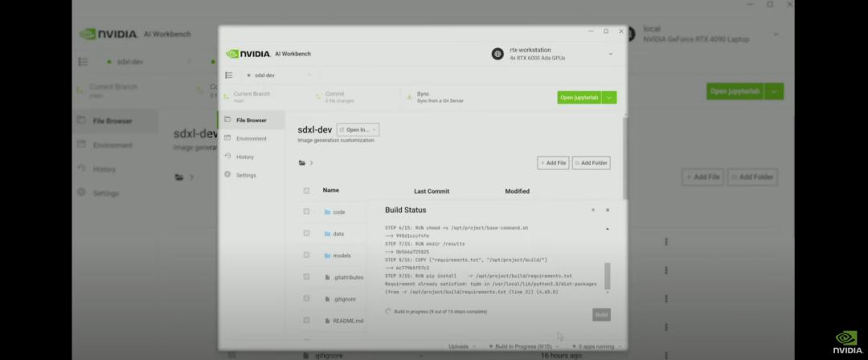Click Settings gear in background window sidebar
The height and width of the screenshot is (360, 868).
(81, 192)
